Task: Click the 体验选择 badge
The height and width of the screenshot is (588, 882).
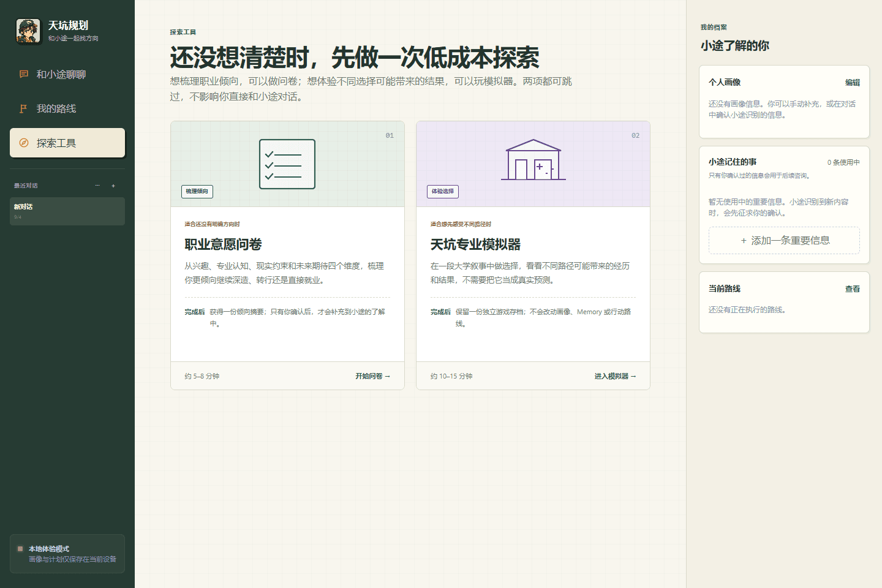Action: tap(443, 191)
